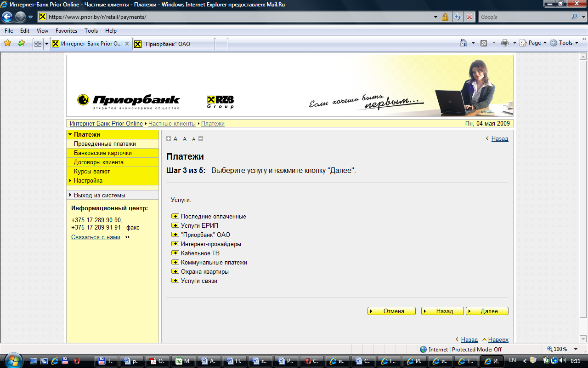Expand the Услуги связи group
The width and height of the screenshot is (588, 368).
175,281
